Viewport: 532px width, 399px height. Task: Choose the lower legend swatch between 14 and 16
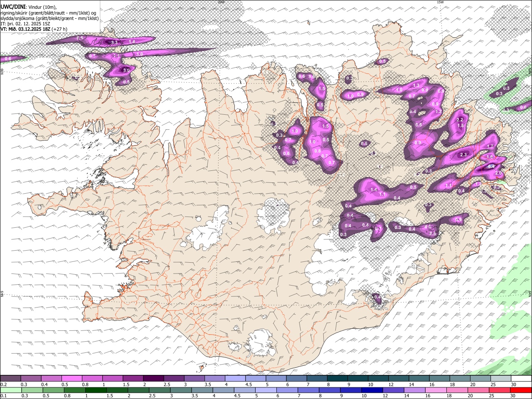pyautogui.click(x=414, y=390)
